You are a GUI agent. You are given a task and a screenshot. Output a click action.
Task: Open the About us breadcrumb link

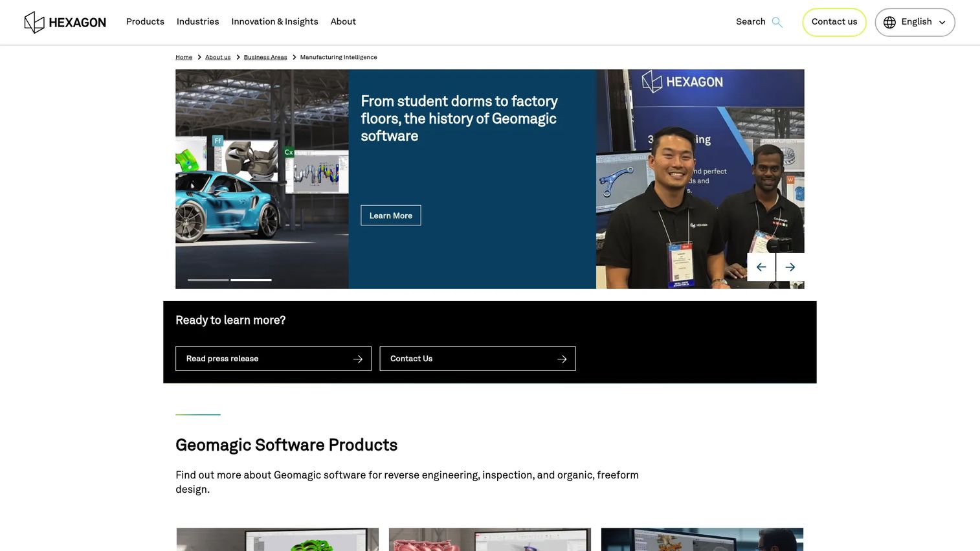pos(217,57)
